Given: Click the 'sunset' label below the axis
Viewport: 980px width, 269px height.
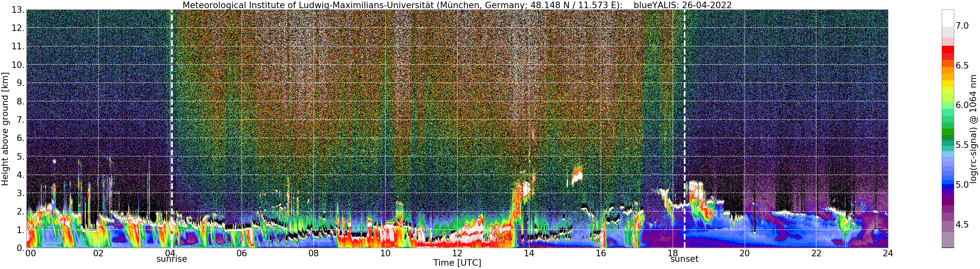Looking at the screenshot, I should (x=684, y=259).
